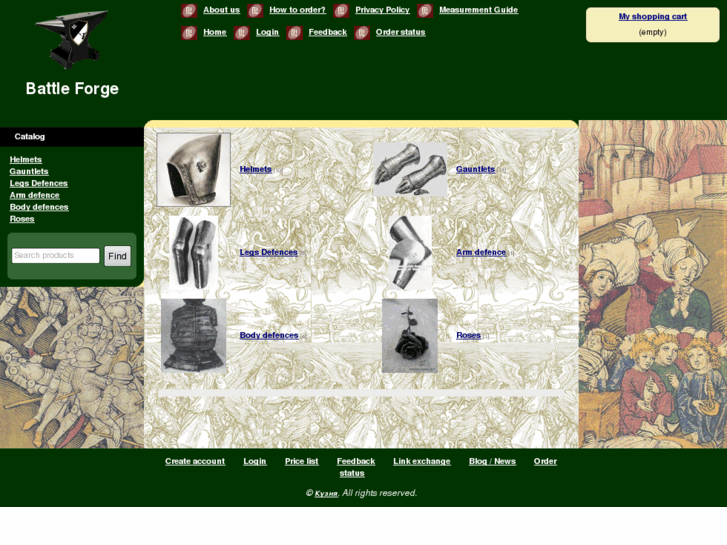Click the seal icon beside How to order?

(255, 10)
